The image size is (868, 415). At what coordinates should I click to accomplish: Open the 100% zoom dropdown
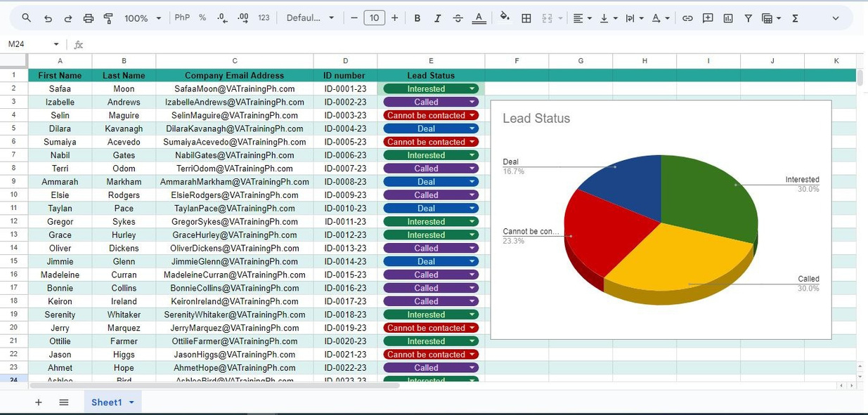(143, 18)
